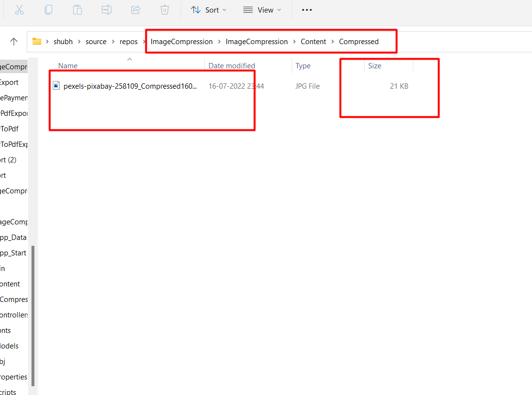
Task: Sort files by the Name column header
Action: (x=68, y=65)
